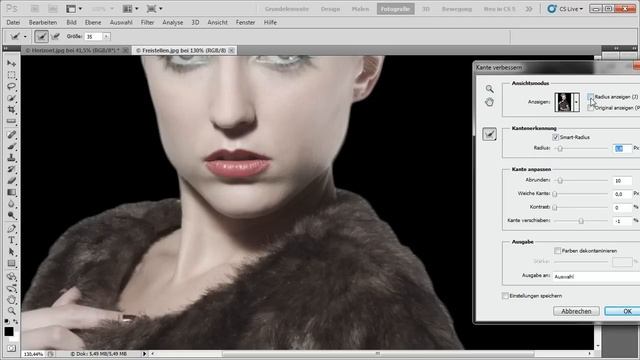
Task: Check Einstellungen speichern option
Action: click(x=505, y=296)
